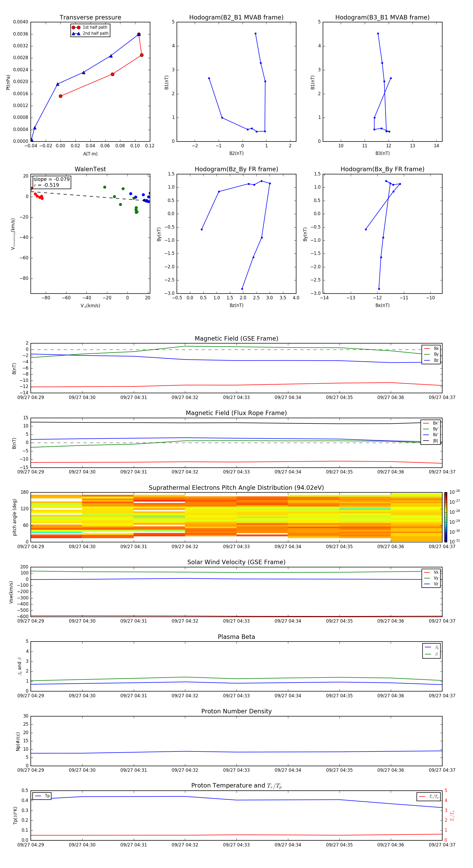Image resolution: width=473 pixels, height=868 pixels.
Task: Select the By entry in GSE magnetic field legend
Action: click(x=431, y=355)
